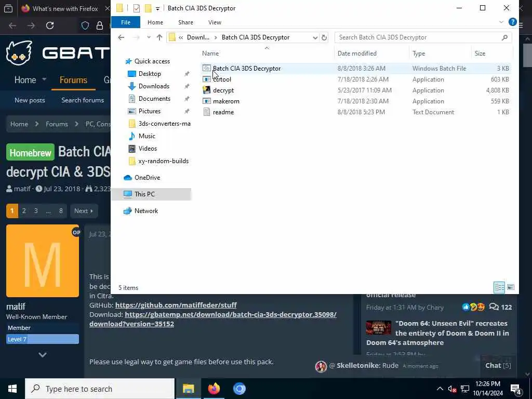Click Search forums link
Viewport: 532px width, 399px height.
point(83,100)
